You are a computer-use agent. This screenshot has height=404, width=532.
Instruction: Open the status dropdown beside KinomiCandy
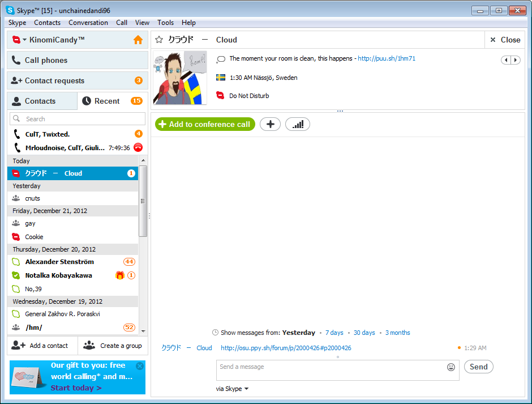tap(24, 40)
